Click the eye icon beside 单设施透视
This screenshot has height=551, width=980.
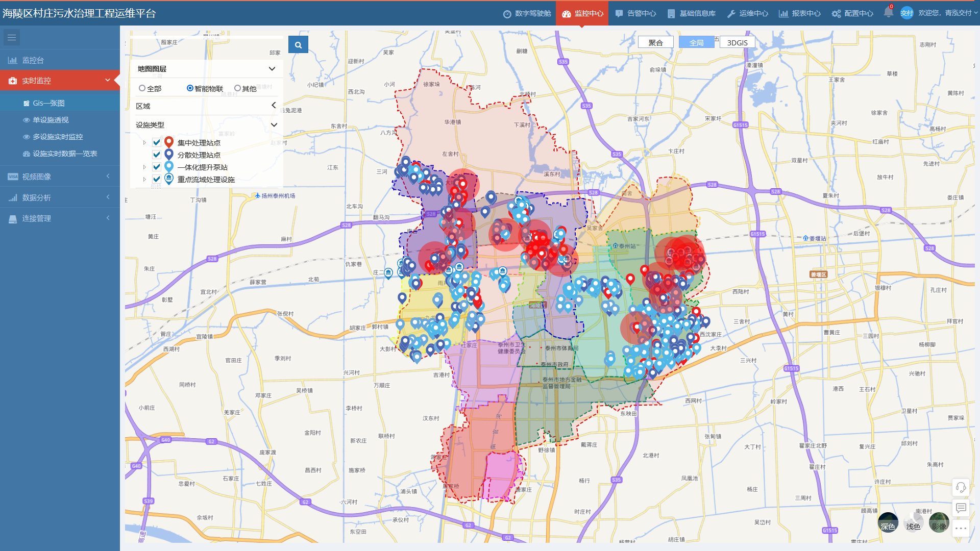tap(27, 120)
